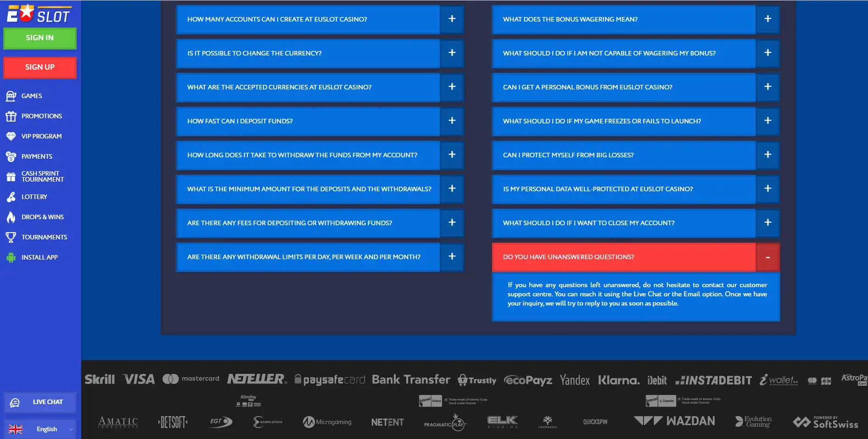Viewport: 868px width, 439px height.
Task: Expand 'How fast can I deposit funds?' plus
Action: pos(452,121)
